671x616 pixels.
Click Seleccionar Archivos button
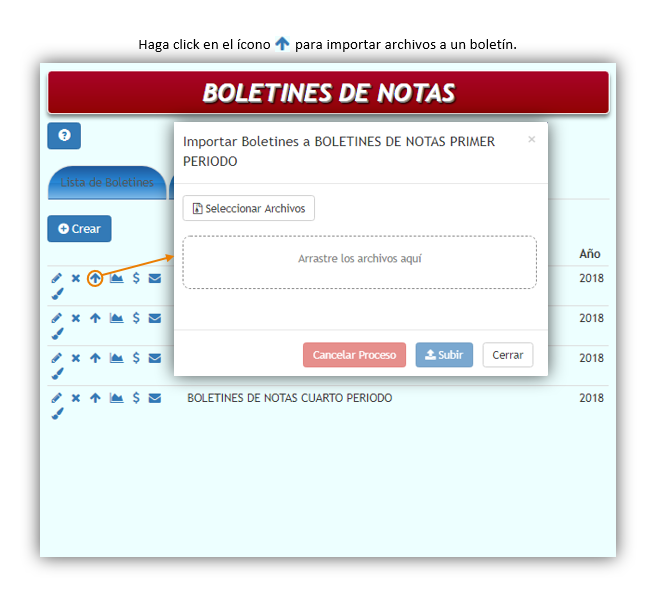[x=249, y=208]
